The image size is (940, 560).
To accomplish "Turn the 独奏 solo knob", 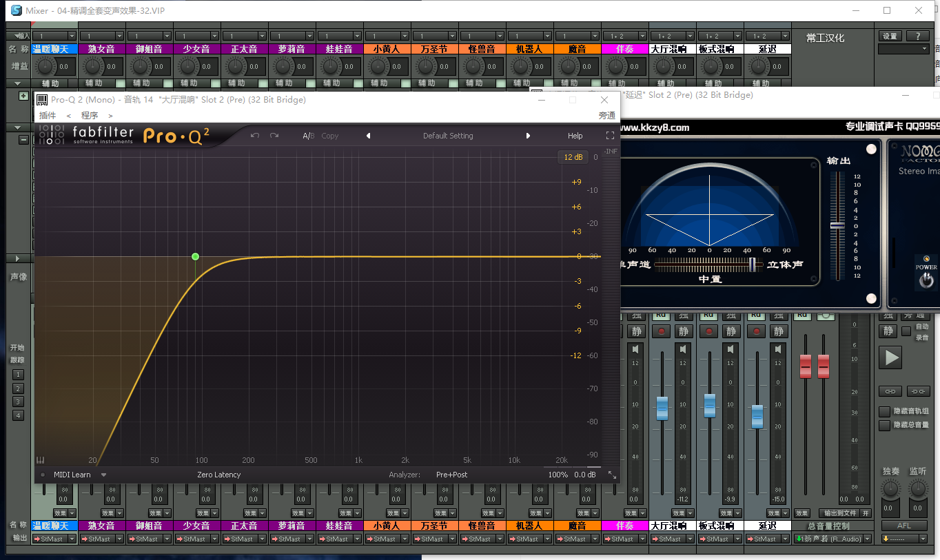I will click(891, 489).
